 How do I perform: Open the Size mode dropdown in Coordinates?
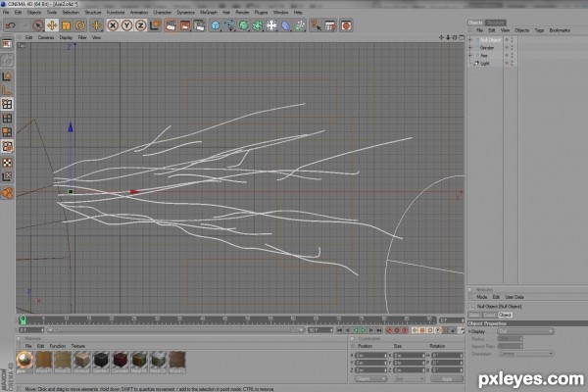[x=409, y=379]
